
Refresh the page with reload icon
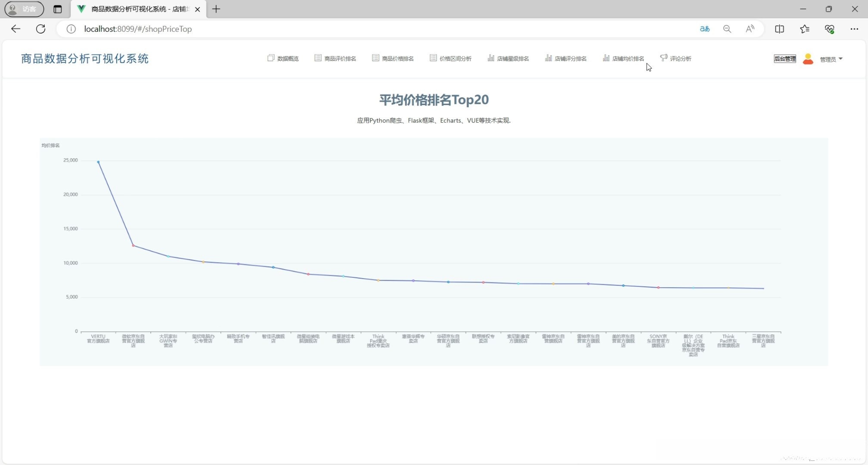click(40, 29)
